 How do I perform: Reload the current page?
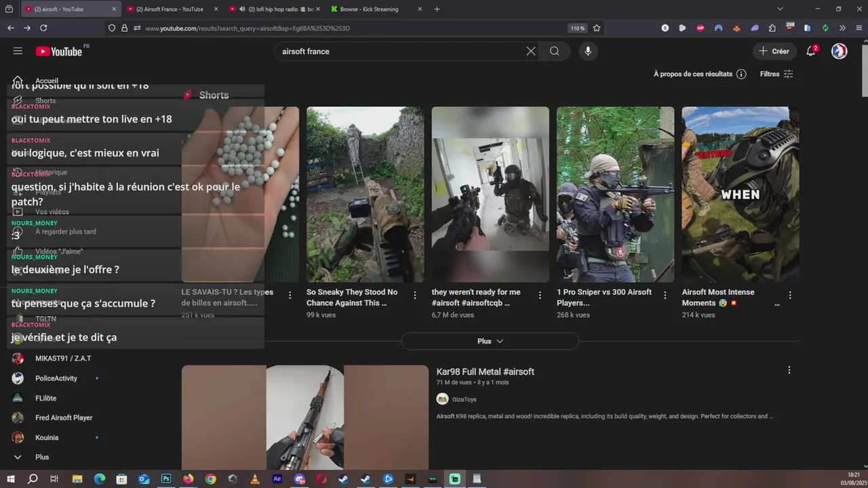coord(43,28)
